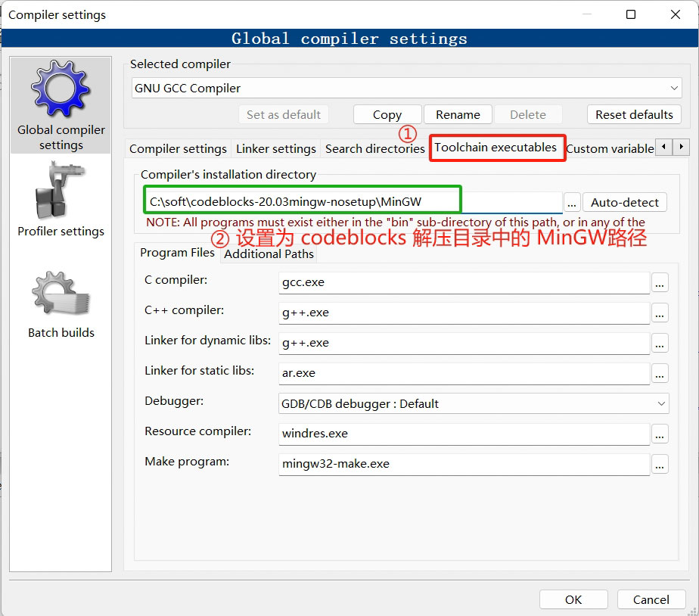699x616 pixels.
Task: Open the Search directories tab
Action: click(x=375, y=148)
